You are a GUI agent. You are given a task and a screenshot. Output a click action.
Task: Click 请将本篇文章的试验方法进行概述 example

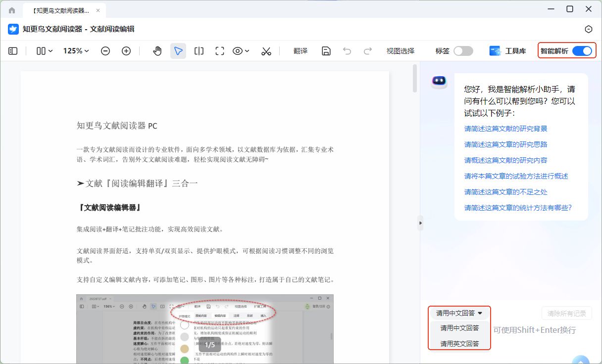(x=516, y=176)
